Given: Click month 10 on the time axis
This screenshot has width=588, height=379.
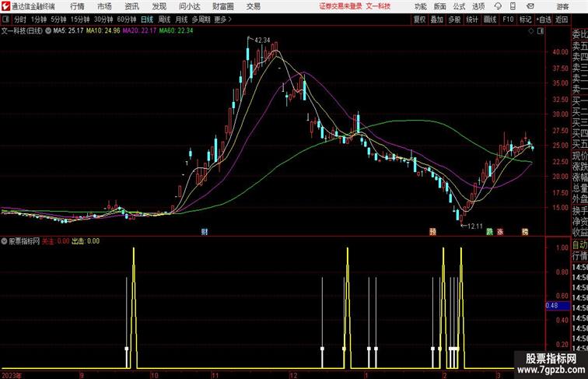Looking at the screenshot, I should tap(154, 375).
